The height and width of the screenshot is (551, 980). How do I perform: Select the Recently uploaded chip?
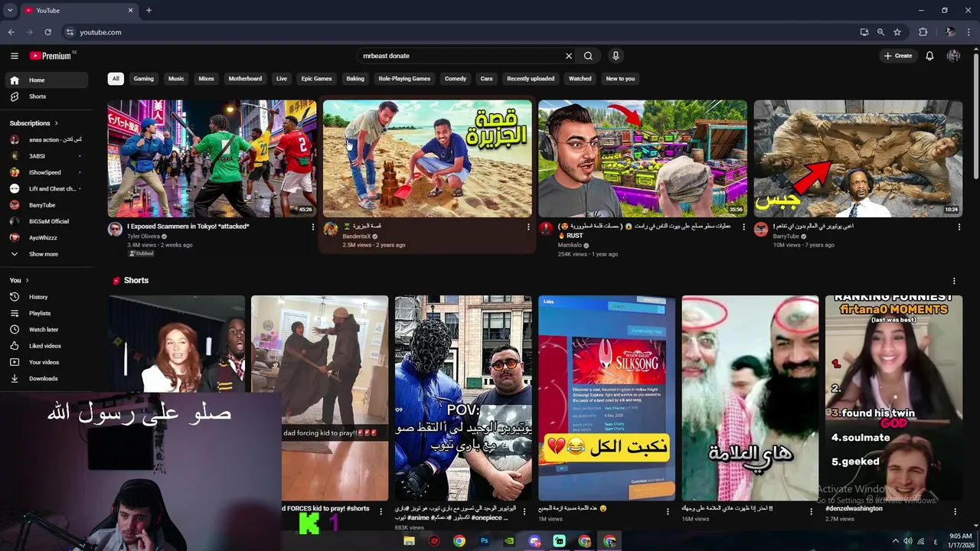tap(531, 79)
